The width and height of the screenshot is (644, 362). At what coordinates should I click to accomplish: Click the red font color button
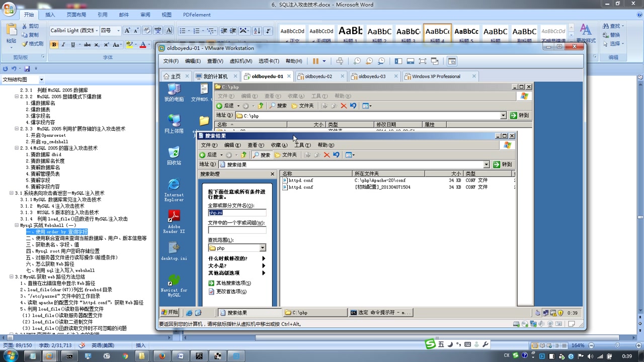point(142,45)
